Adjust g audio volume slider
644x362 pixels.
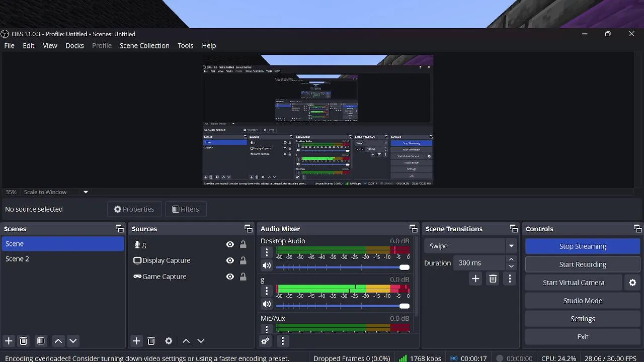click(343, 306)
